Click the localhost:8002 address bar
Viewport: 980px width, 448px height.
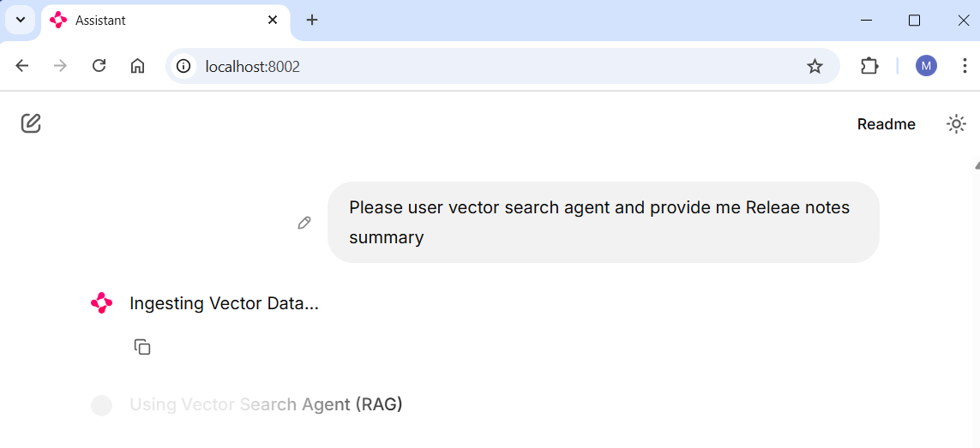click(488, 66)
